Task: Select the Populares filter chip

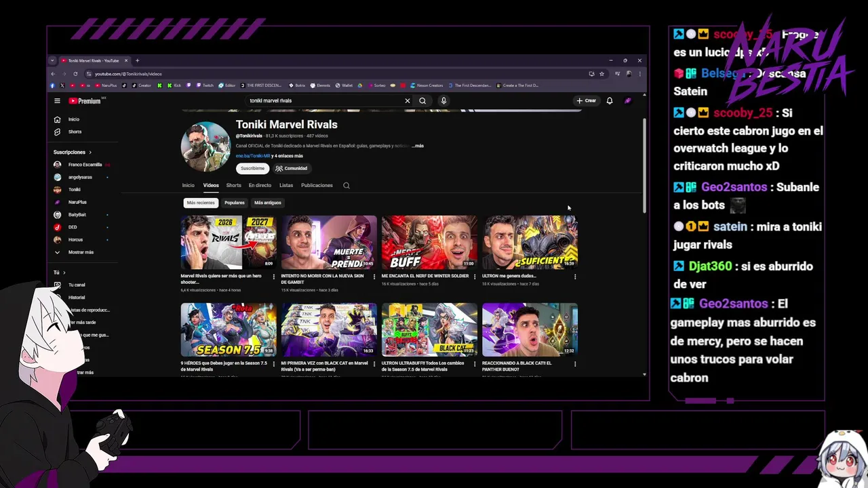Action: click(235, 203)
